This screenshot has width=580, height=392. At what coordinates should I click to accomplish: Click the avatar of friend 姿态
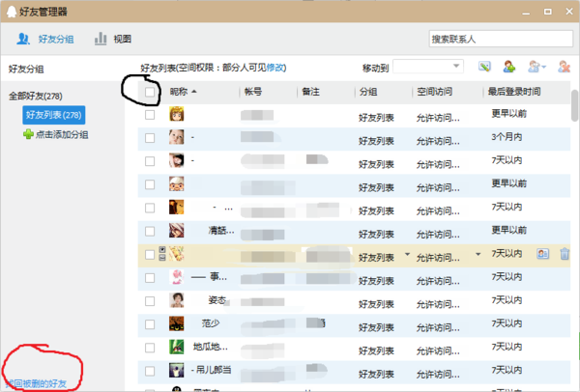[x=177, y=300]
